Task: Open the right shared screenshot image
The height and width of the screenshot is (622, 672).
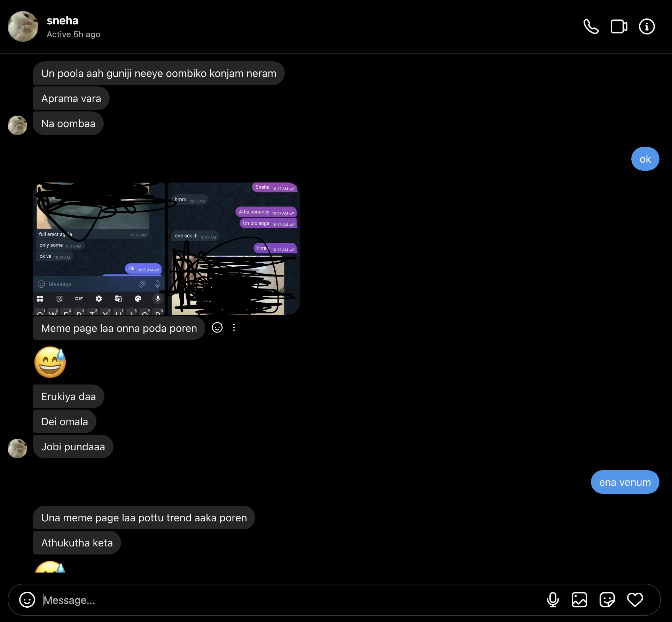Action: coord(234,249)
